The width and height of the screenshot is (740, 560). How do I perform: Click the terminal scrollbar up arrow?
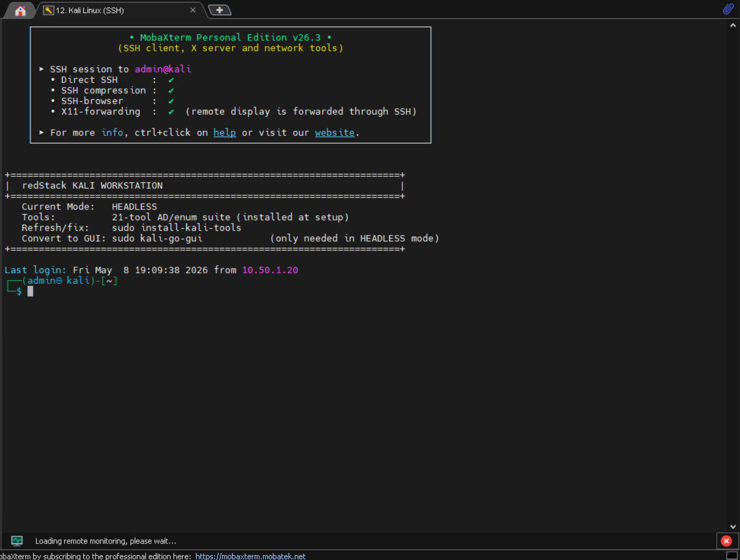(x=733, y=25)
